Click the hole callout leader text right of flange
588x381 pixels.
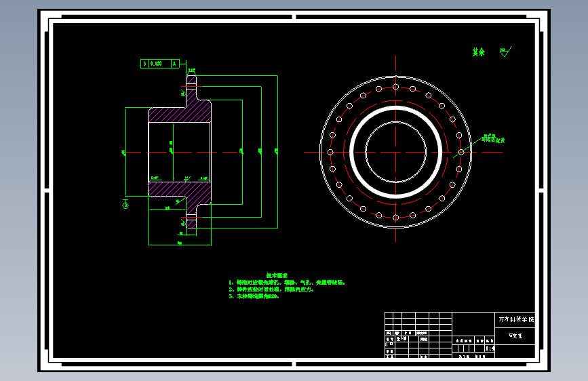click(x=493, y=139)
